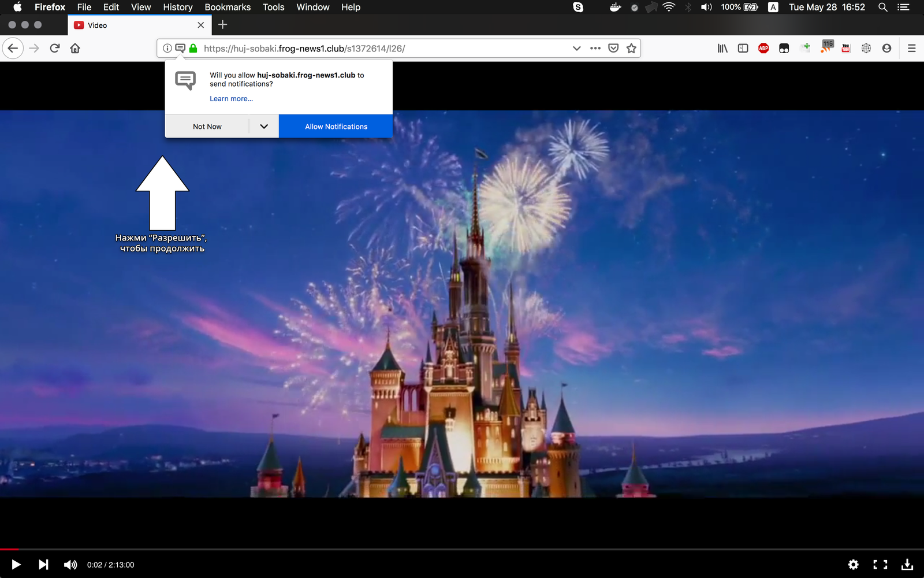924x578 pixels.
Task: Click Not Now on notification prompt
Action: pyautogui.click(x=207, y=127)
